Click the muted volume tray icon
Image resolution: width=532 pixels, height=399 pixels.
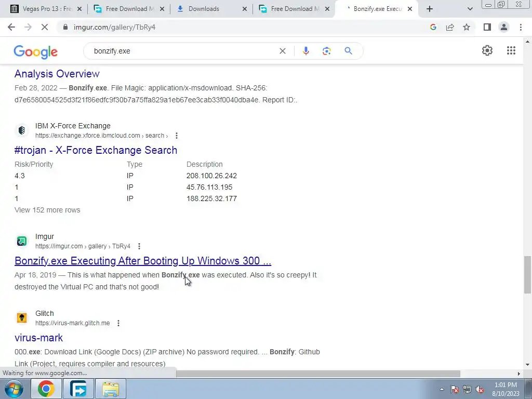(x=480, y=390)
